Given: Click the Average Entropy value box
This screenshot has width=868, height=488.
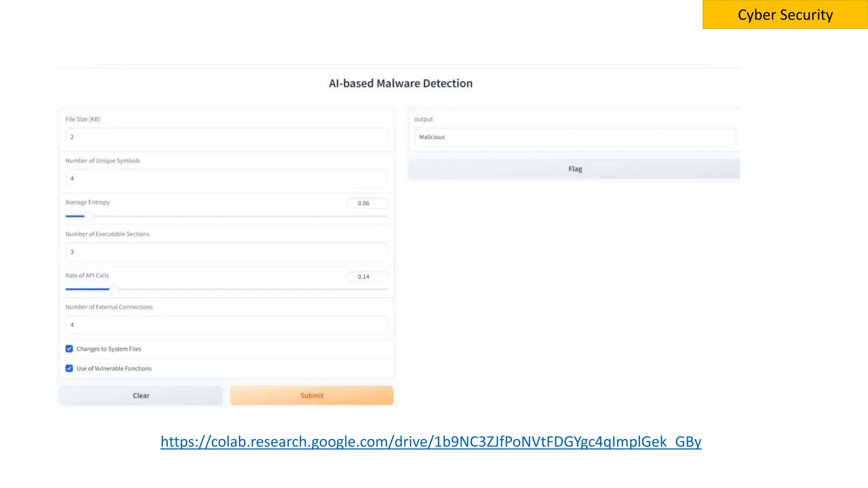Looking at the screenshot, I should [x=367, y=203].
